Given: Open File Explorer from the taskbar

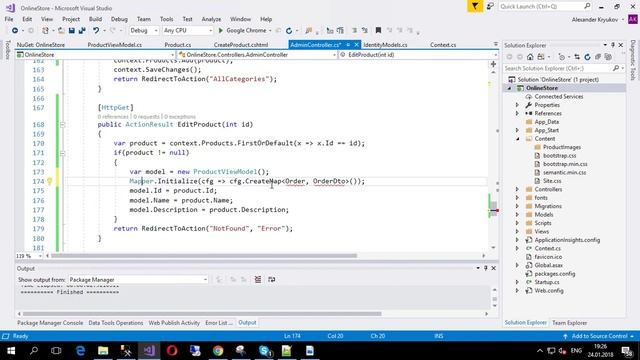Looking at the screenshot, I should point(103,351).
